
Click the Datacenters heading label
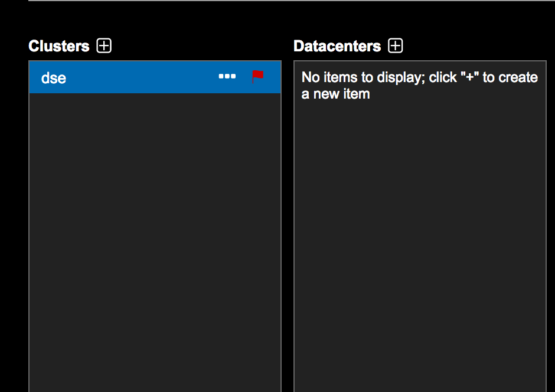point(337,46)
